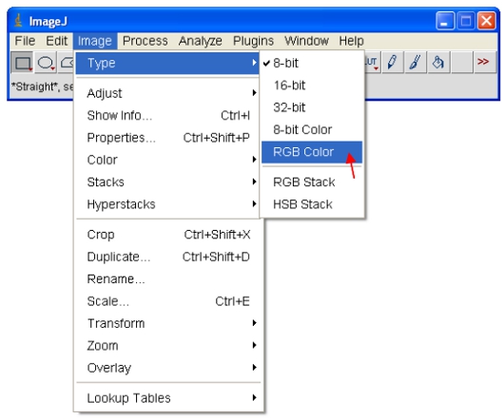This screenshot has height=420, width=504.
Task: Select the checked 8-bit type
Action: click(x=312, y=63)
